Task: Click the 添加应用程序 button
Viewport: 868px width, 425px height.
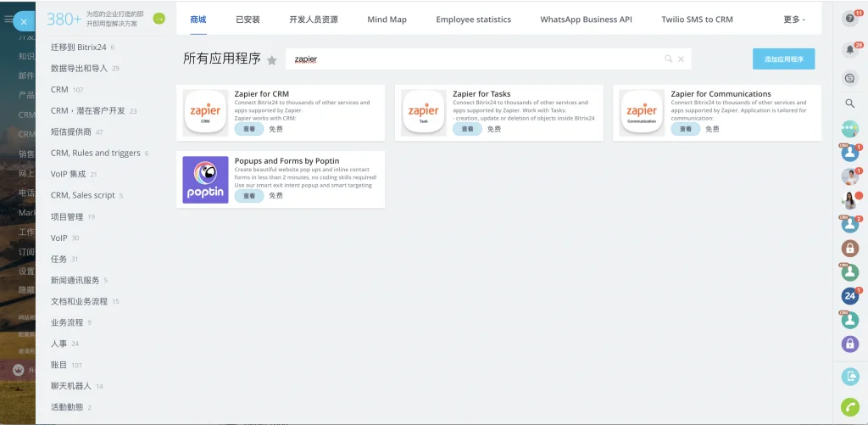Action: [783, 59]
